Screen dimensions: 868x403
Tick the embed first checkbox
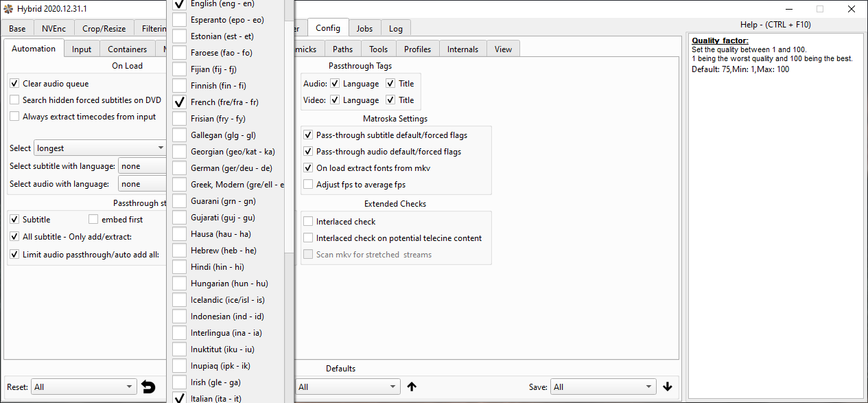[x=93, y=220]
